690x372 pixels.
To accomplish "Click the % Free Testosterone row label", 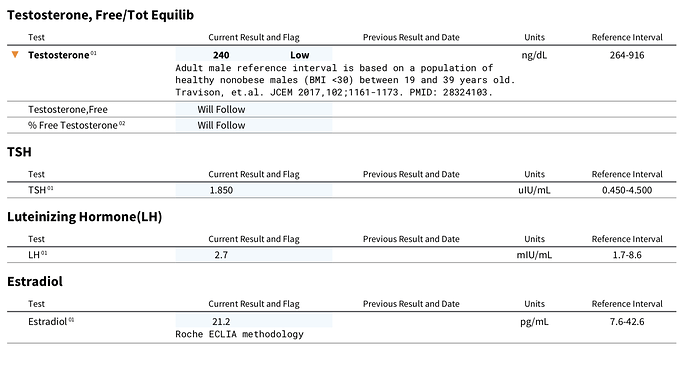I will (73, 125).
